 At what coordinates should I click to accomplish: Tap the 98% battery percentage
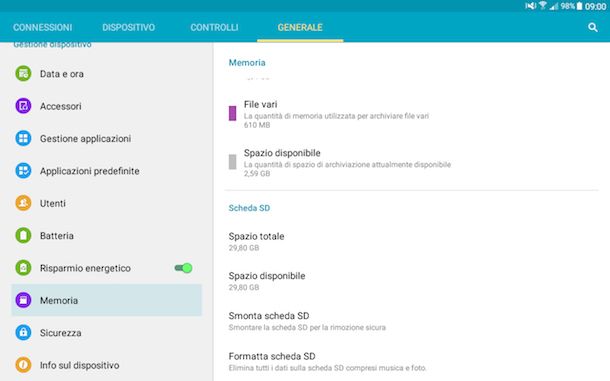pos(568,6)
